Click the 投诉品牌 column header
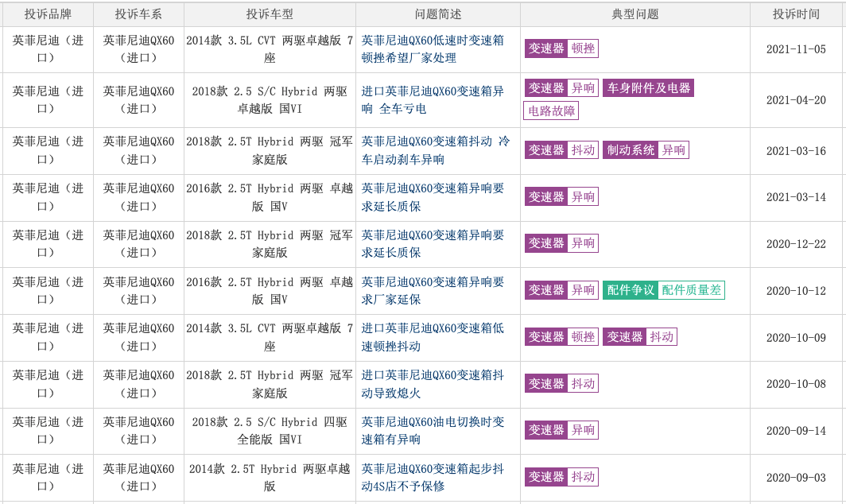Screen dimensions: 846x504 (48, 14)
